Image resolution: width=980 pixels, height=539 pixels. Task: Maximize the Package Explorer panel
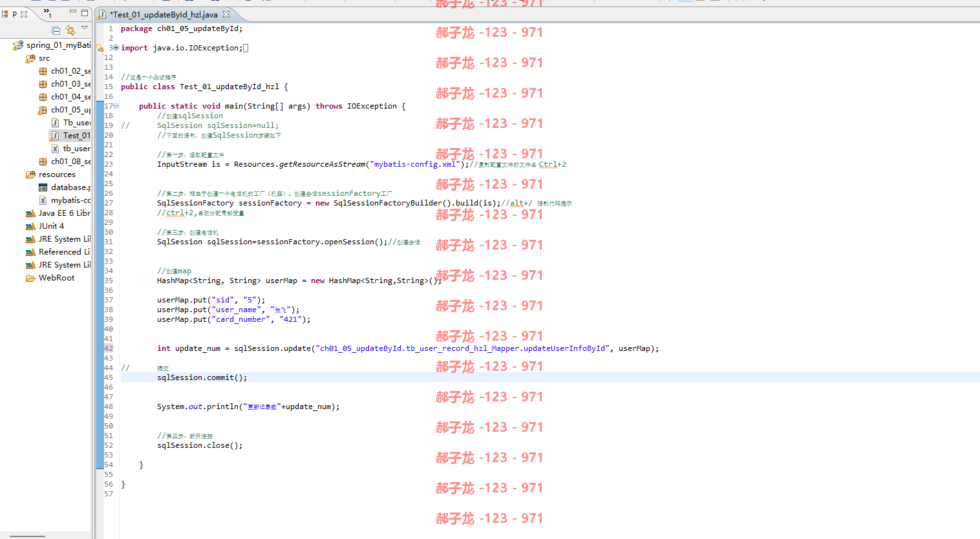coord(85,12)
